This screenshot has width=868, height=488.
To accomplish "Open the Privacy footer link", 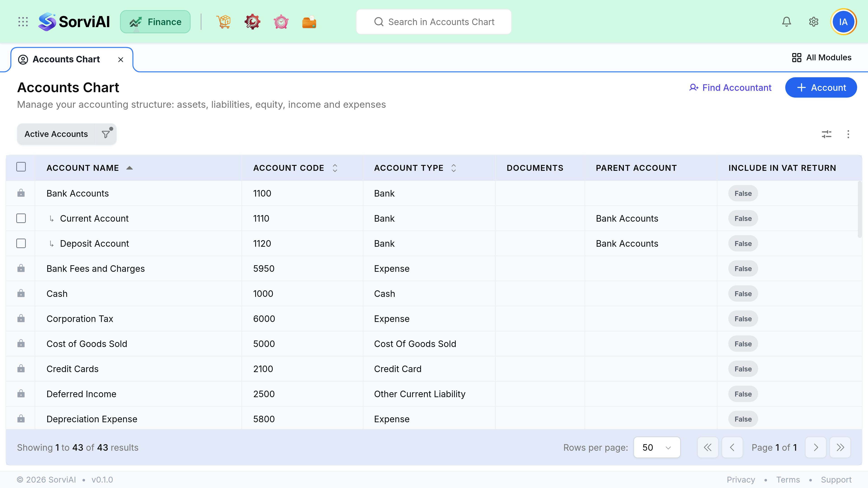I will pyautogui.click(x=741, y=480).
